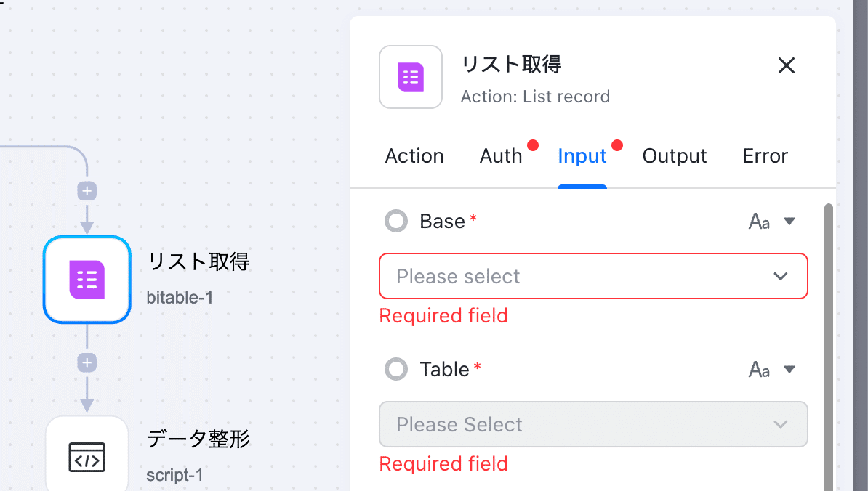Viewport: 868px width, 491px height.
Task: Switch to the Action tab
Action: (x=414, y=156)
